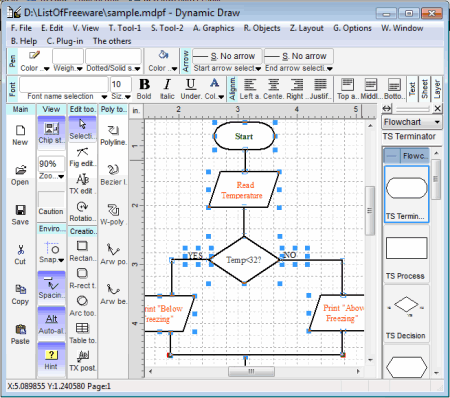Select the Polyline drawing tool
Viewport: 450px width, 398px height.
(x=113, y=135)
